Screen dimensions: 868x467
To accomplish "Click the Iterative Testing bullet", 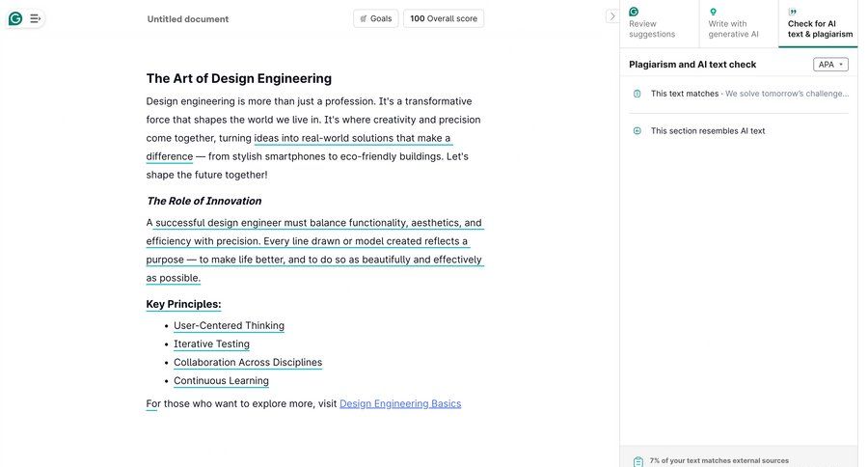I will 211,343.
